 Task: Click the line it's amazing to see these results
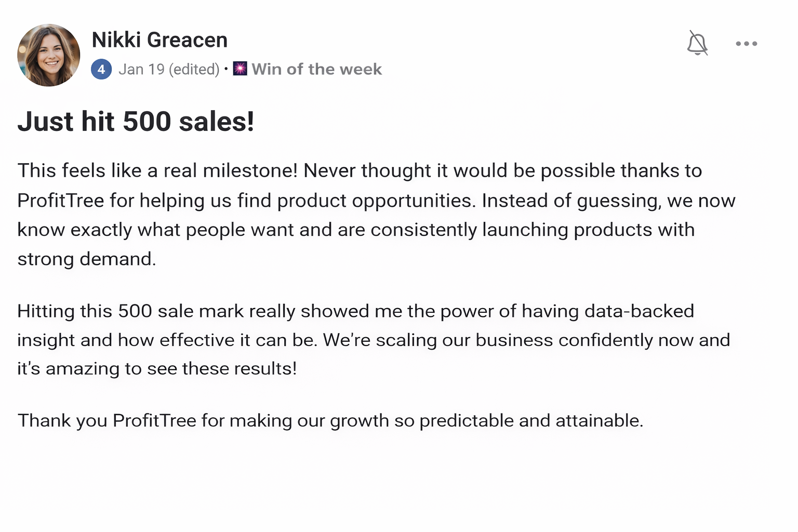click(x=157, y=368)
